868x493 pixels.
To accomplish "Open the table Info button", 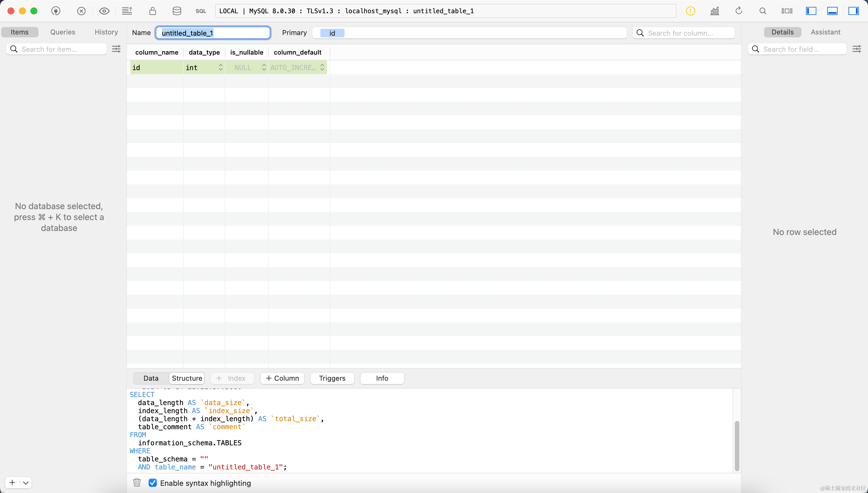I will (382, 378).
